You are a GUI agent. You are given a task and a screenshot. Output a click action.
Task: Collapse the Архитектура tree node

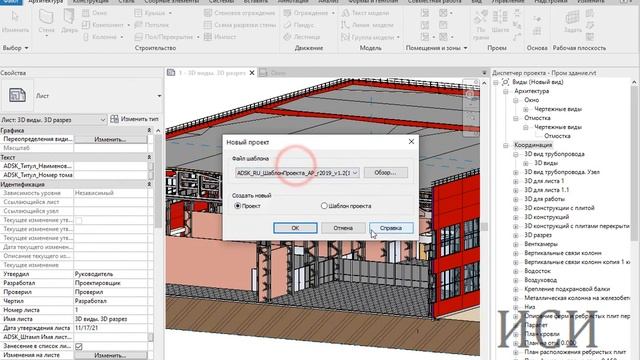[506, 91]
